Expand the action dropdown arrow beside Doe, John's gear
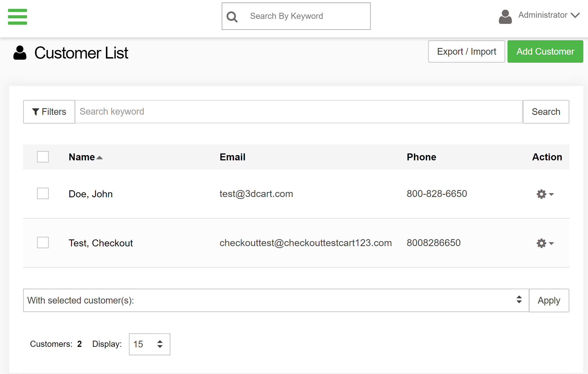 551,194
